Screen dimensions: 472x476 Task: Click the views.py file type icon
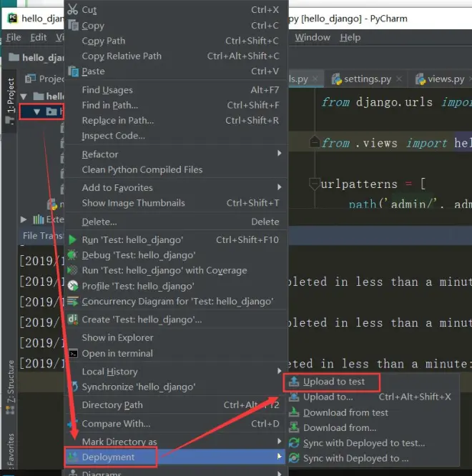click(x=421, y=79)
